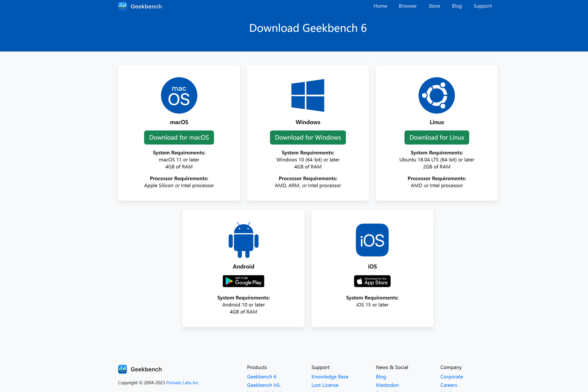Click the Windows logo icon
This screenshot has width=588, height=392.
tap(308, 95)
